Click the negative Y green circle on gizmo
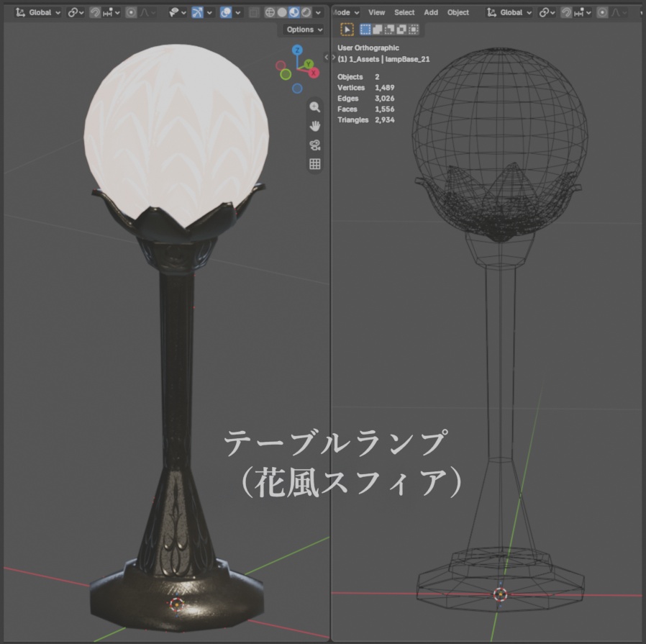Screen dimensions: 646x644 point(286,75)
